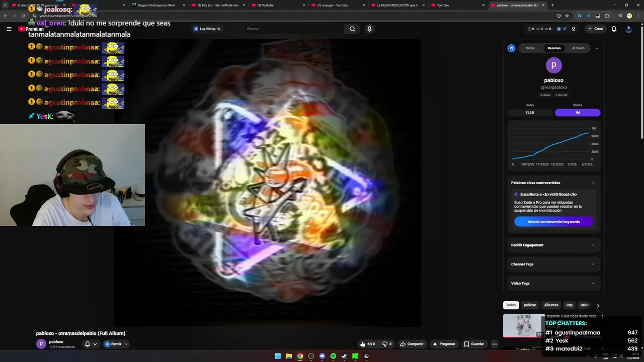644x362 pixels.
Task: Open the account avatar menu
Action: tap(628, 29)
